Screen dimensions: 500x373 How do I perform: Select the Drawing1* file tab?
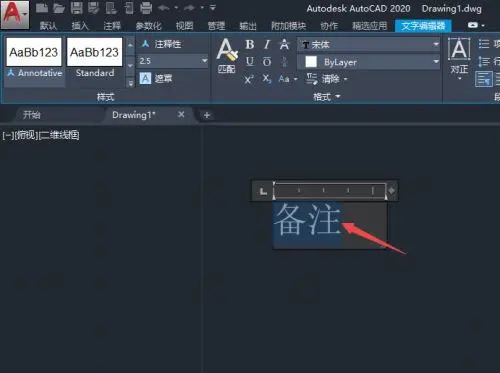pos(134,115)
